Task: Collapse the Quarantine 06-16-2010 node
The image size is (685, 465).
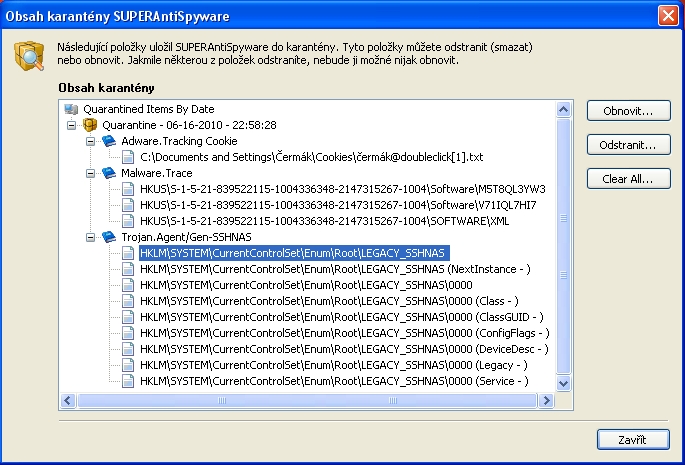Action: (71, 125)
